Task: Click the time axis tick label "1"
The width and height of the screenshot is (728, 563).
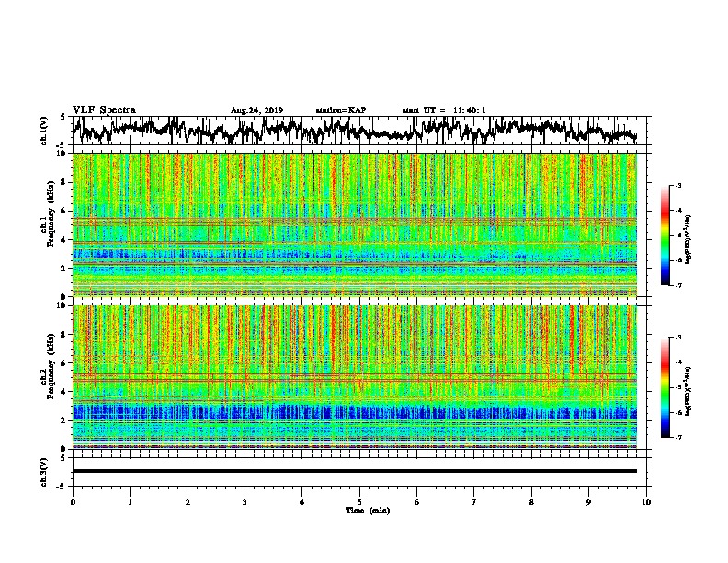Action: click(x=130, y=502)
